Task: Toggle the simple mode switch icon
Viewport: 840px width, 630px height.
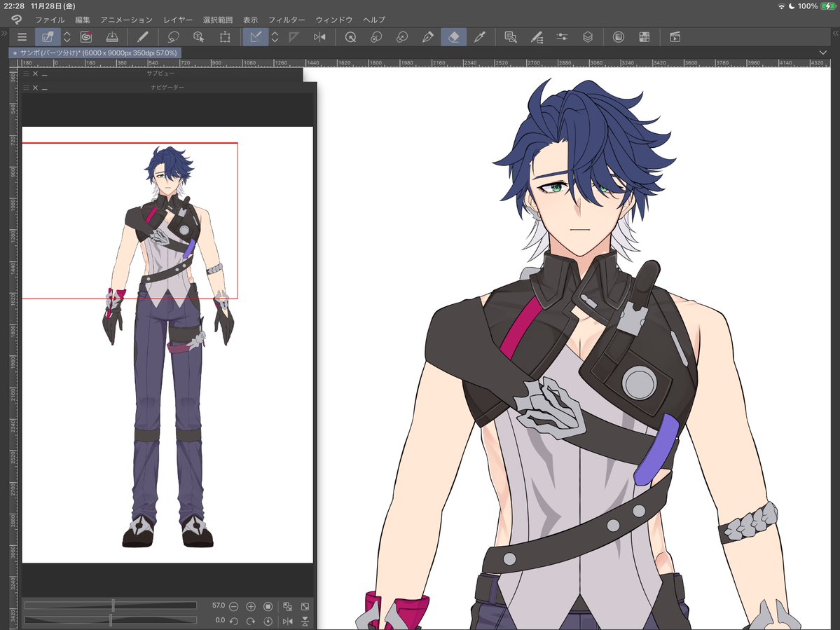Action: (48, 37)
